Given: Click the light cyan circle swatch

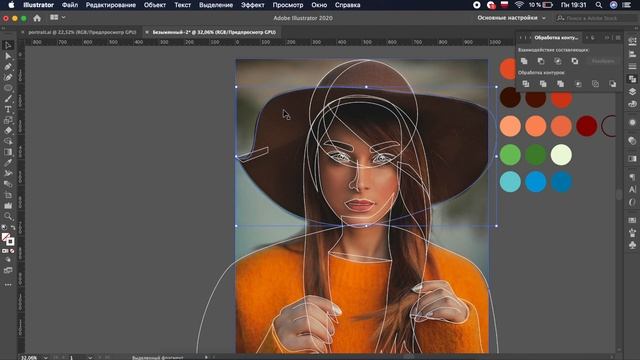Looking at the screenshot, I should [510, 181].
